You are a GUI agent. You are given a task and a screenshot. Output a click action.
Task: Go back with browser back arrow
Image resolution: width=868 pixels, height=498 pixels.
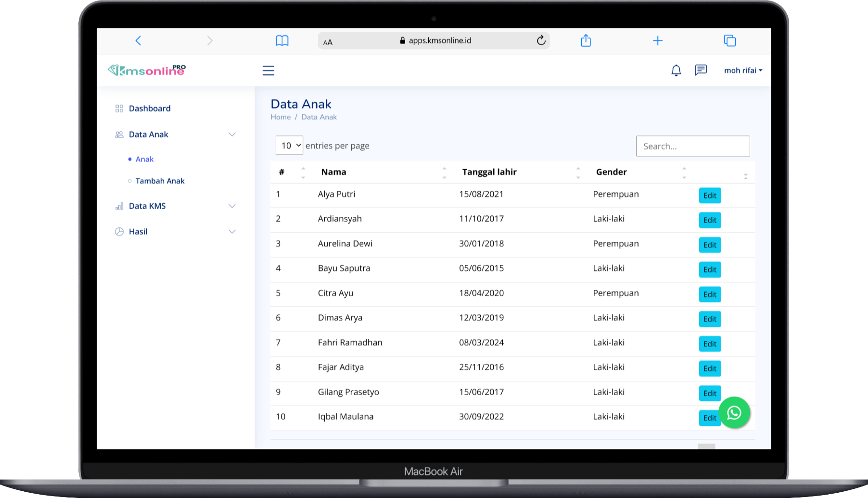(138, 41)
